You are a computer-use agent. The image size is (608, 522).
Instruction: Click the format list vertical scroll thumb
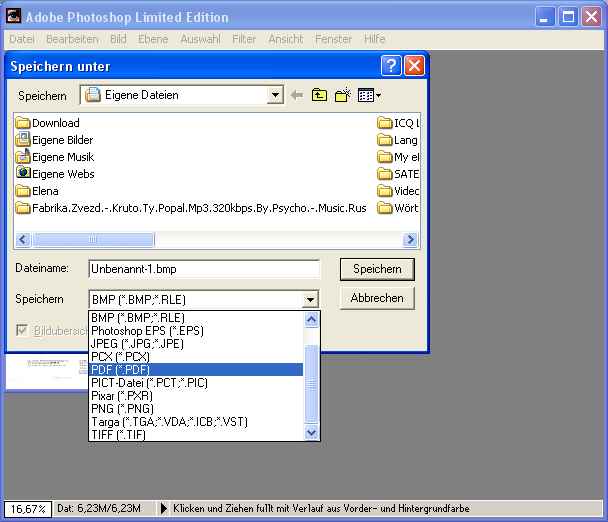pyautogui.click(x=311, y=384)
